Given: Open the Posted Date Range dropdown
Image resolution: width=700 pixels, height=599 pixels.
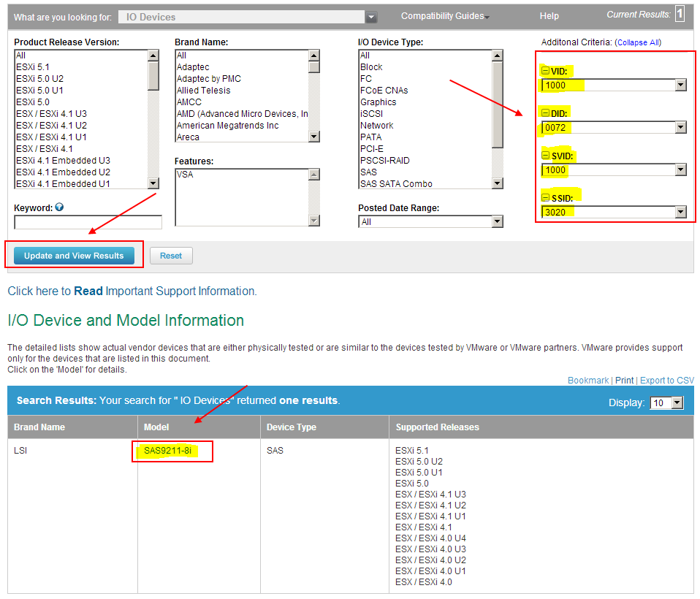Looking at the screenshot, I should (497, 221).
